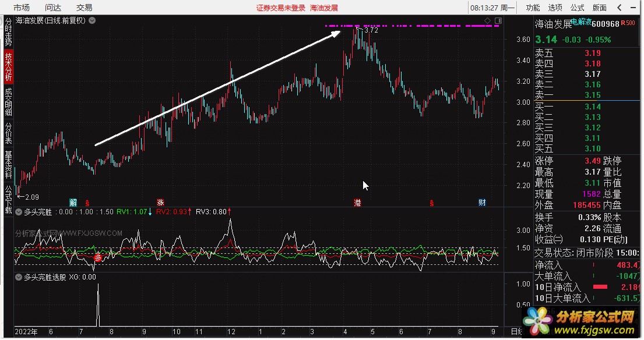Click the 换手 0.33% value
The height and width of the screenshot is (340, 644).
590,217
